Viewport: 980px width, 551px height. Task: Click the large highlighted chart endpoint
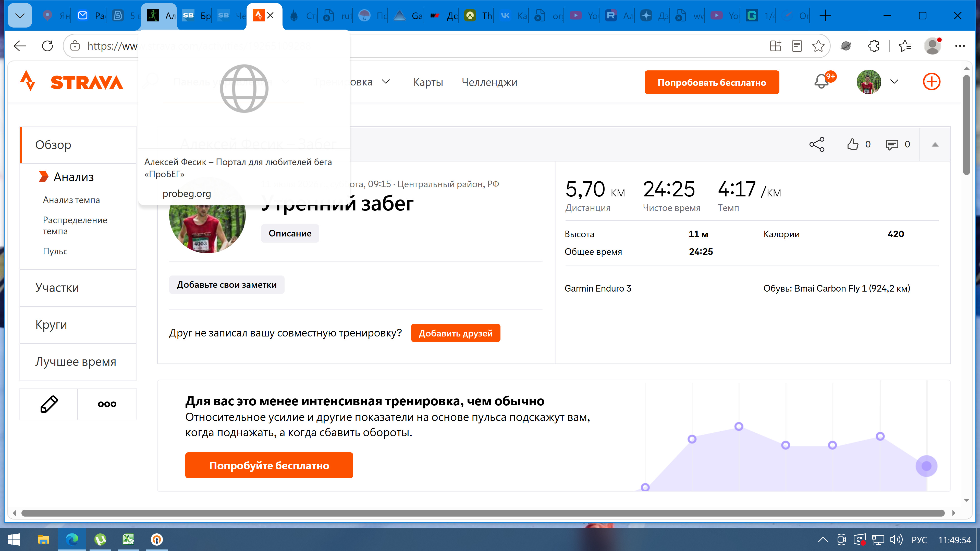[926, 466]
